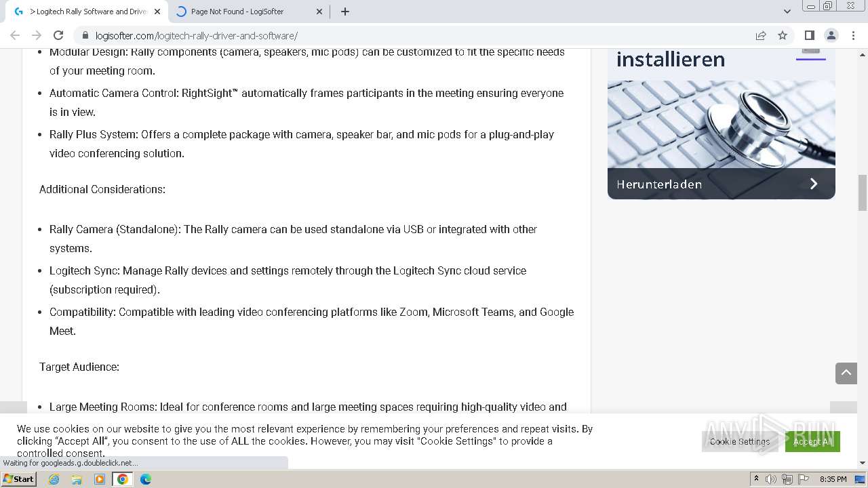Launch Internet Explorer from taskbar
868x488 pixels.
[54, 479]
